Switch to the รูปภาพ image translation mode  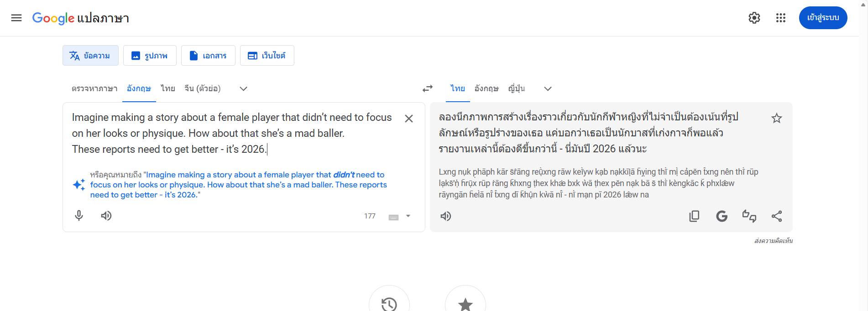point(149,56)
